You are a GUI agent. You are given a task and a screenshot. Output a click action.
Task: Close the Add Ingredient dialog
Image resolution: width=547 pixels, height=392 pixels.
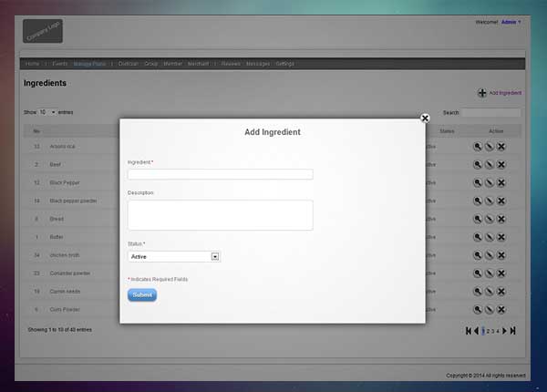[425, 119]
